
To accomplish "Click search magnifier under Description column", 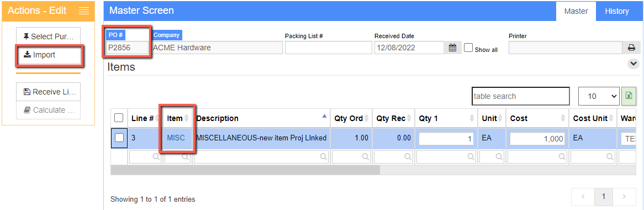I will pos(324,156).
